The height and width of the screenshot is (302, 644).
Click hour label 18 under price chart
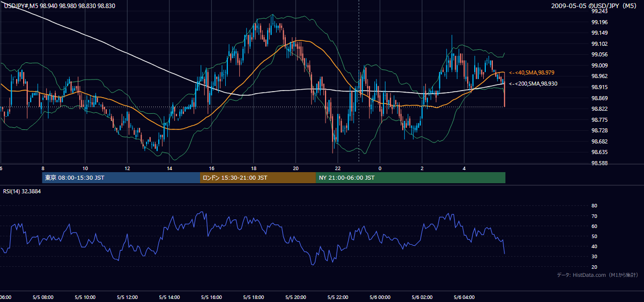(x=253, y=168)
